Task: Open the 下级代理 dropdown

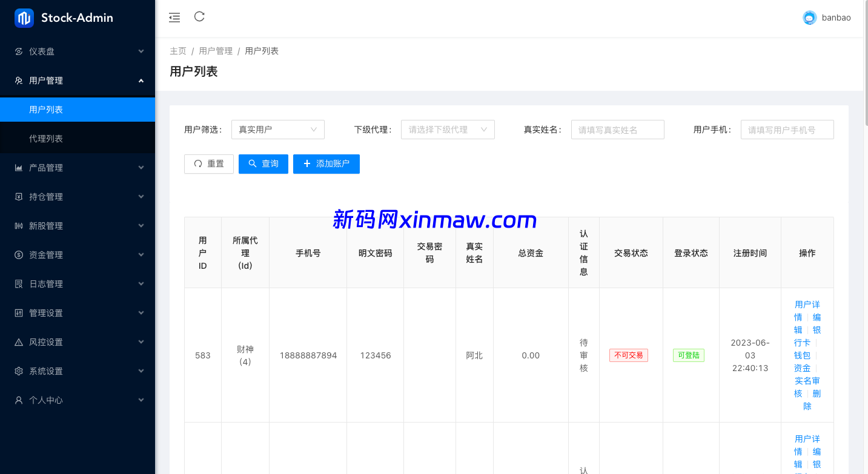Action: 448,130
